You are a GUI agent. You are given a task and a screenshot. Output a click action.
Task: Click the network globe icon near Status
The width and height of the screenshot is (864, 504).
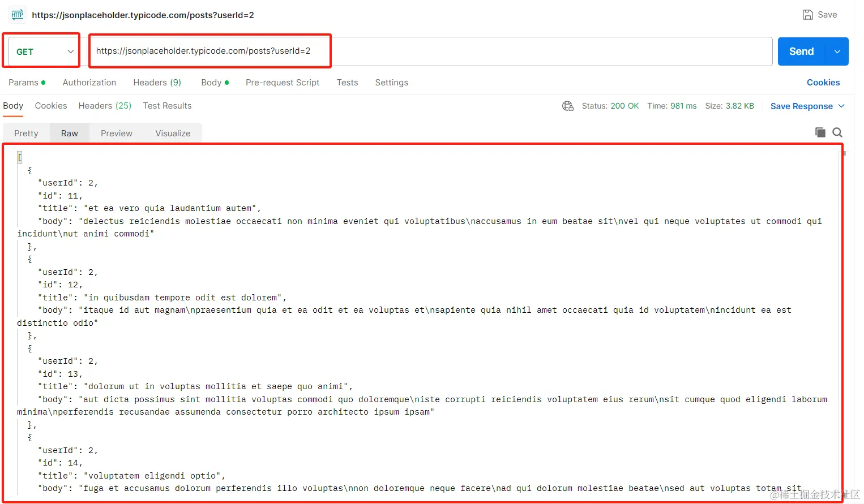coord(568,106)
